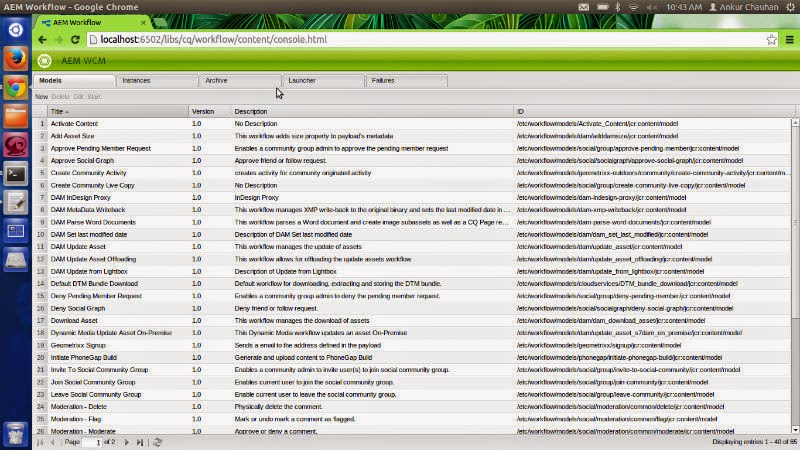Select the Add Asset Size row

412,136
